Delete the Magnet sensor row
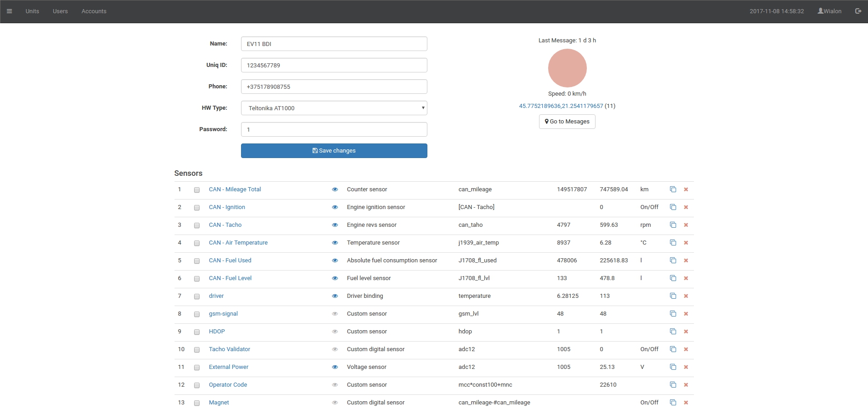The height and width of the screenshot is (409, 868). pyautogui.click(x=686, y=403)
